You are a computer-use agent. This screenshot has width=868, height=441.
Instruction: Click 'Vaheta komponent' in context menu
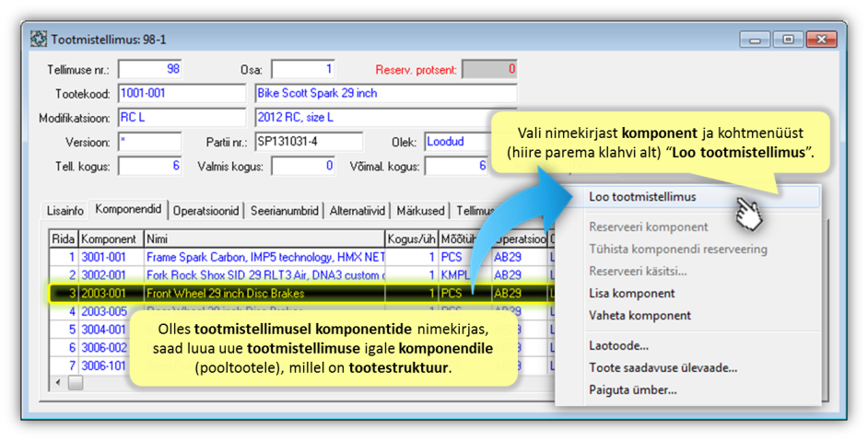tap(639, 316)
